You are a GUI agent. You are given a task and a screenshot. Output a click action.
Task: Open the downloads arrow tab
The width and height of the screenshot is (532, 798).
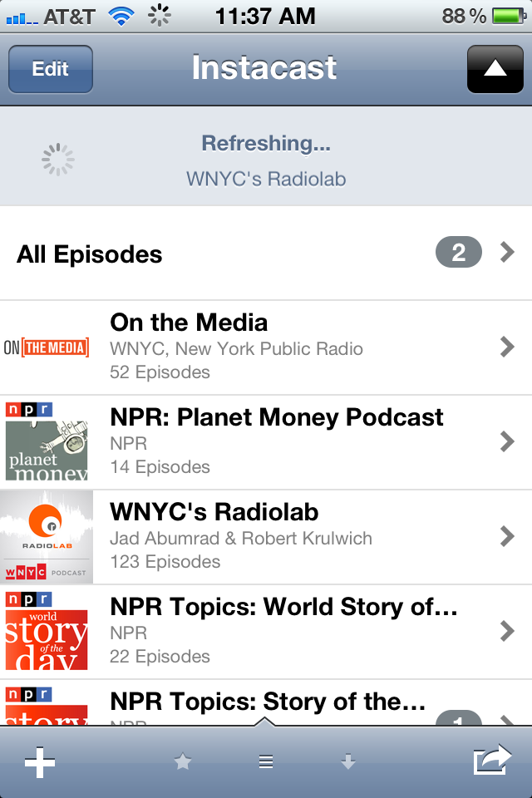coord(348,762)
